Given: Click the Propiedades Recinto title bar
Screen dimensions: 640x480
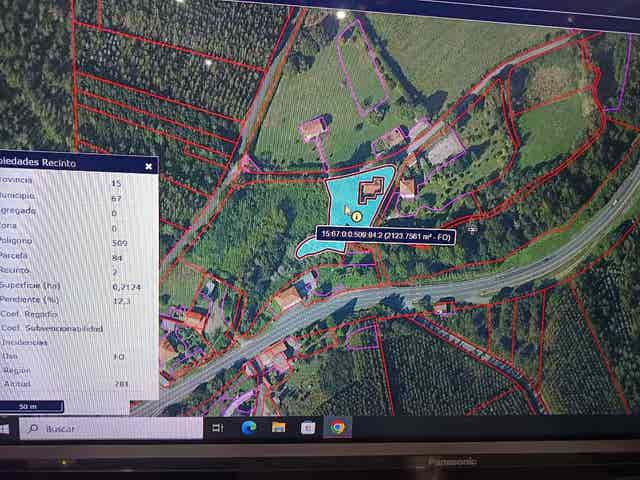Looking at the screenshot, I should point(60,162).
